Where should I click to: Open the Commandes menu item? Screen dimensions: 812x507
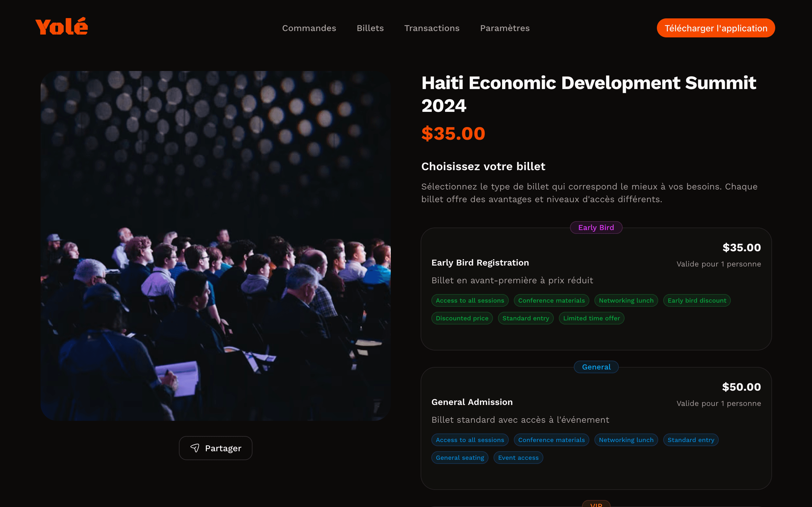[309, 28]
